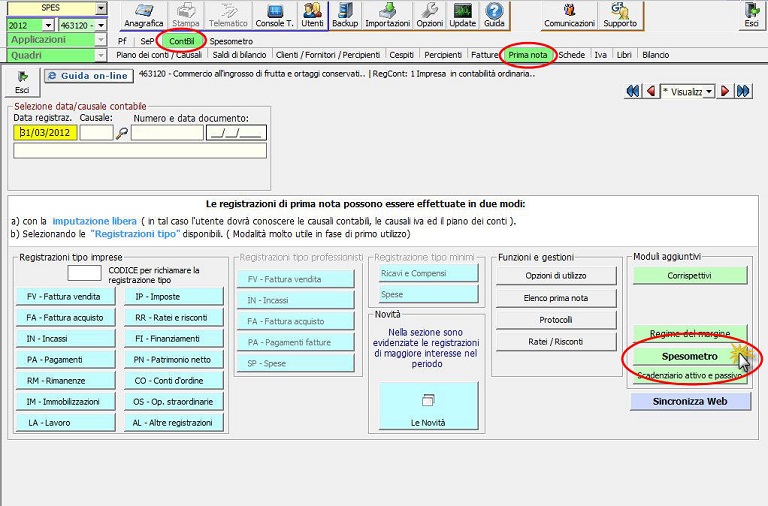Open Console T. from the toolbar

point(274,15)
